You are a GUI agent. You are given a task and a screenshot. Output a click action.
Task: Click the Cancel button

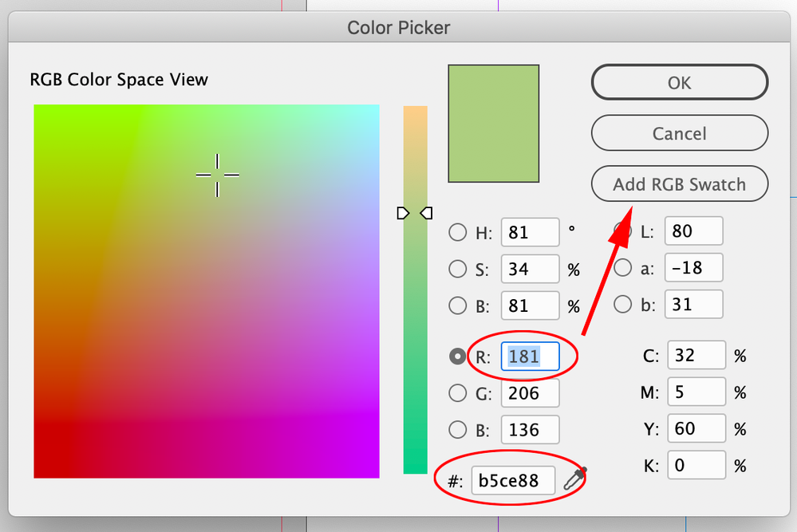coord(679,133)
